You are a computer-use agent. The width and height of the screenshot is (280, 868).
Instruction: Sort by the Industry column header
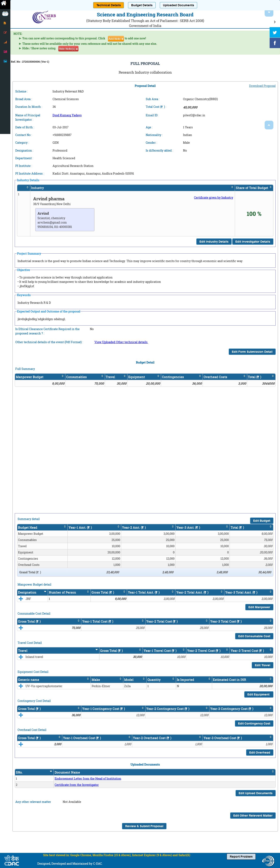point(132,188)
